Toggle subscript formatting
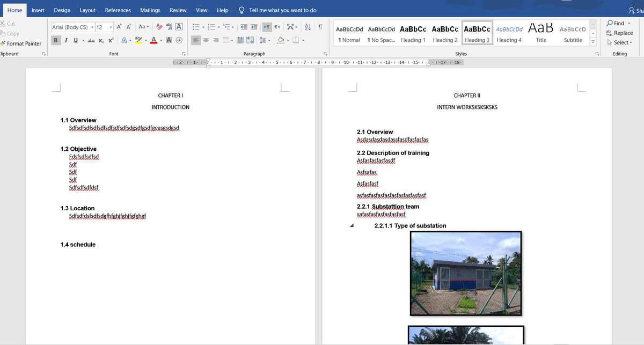Viewport: 644px width, 345px height. [x=101, y=40]
